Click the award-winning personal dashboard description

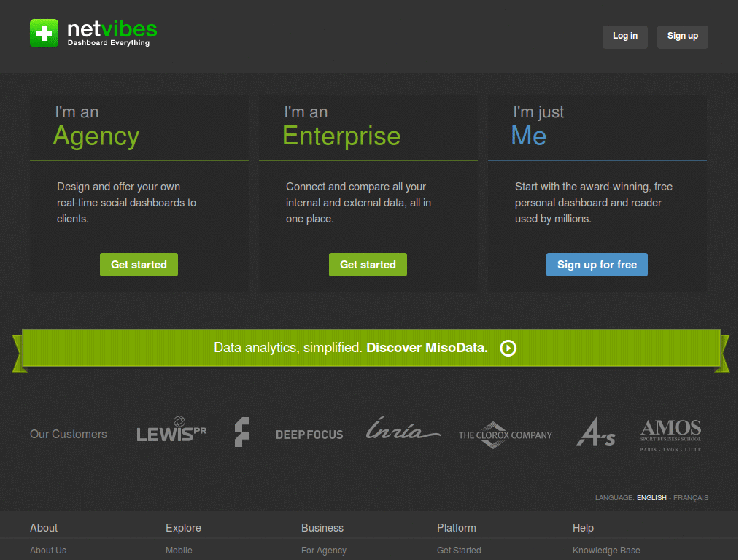(x=593, y=203)
